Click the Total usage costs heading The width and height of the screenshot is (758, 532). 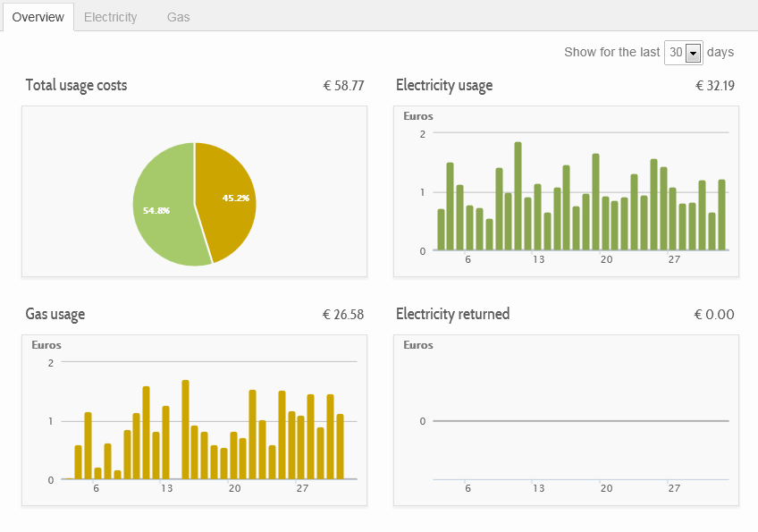click(76, 85)
